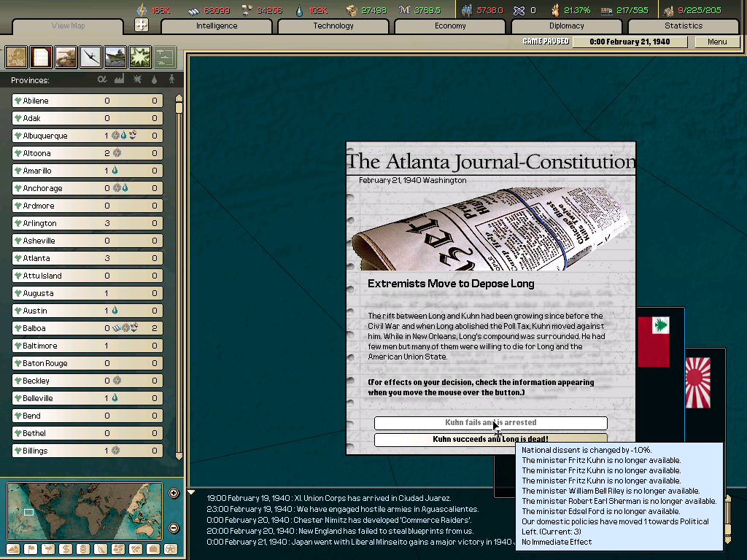This screenshot has width=747, height=560.
Task: Select the air forces aircraft icon
Action: [89, 57]
